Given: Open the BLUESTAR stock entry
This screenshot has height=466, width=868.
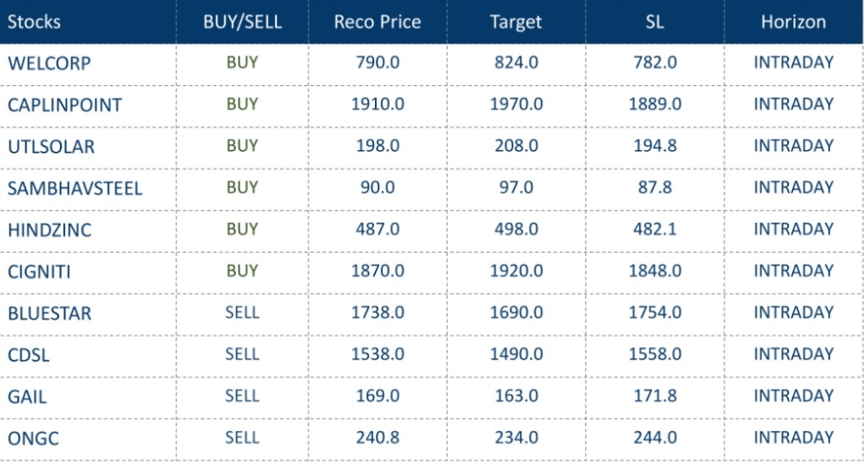Looking at the screenshot, I should click(x=49, y=313).
